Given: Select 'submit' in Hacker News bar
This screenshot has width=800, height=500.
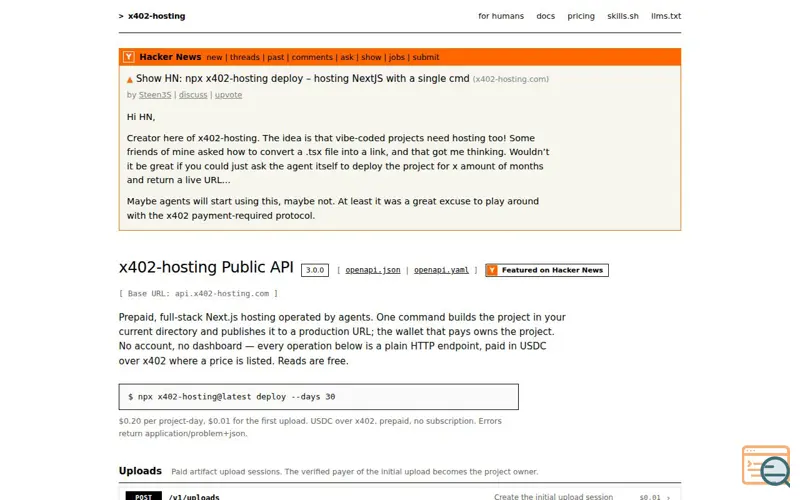Looking at the screenshot, I should [x=426, y=57].
